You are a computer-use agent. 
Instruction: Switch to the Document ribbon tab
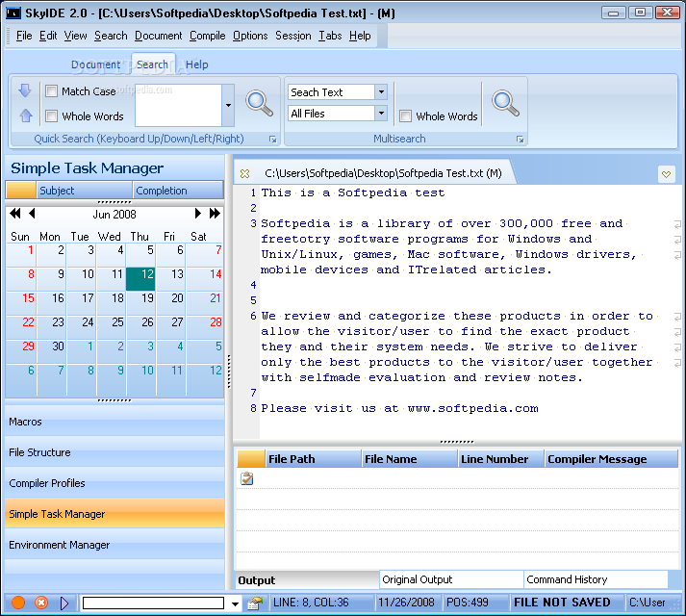point(96,64)
